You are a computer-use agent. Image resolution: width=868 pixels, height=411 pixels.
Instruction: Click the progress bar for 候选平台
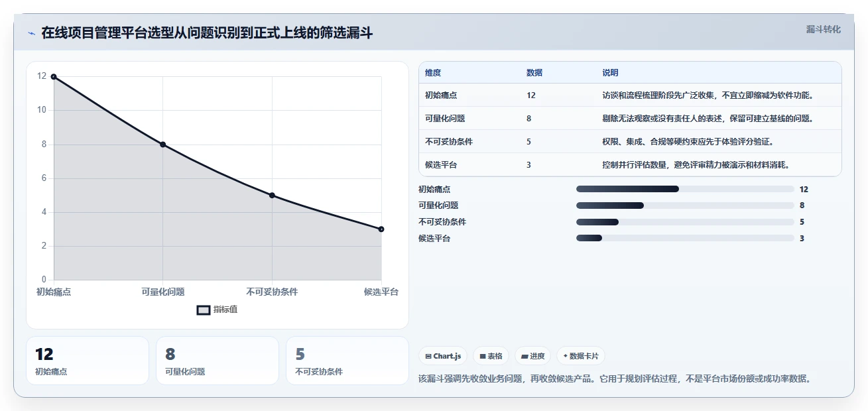click(x=685, y=238)
